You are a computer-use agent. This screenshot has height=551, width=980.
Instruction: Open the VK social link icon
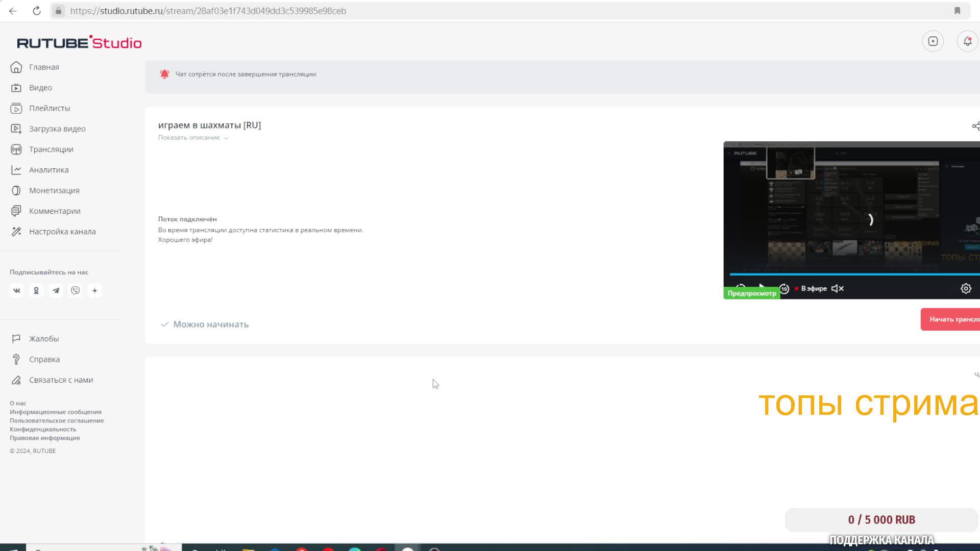point(17,290)
